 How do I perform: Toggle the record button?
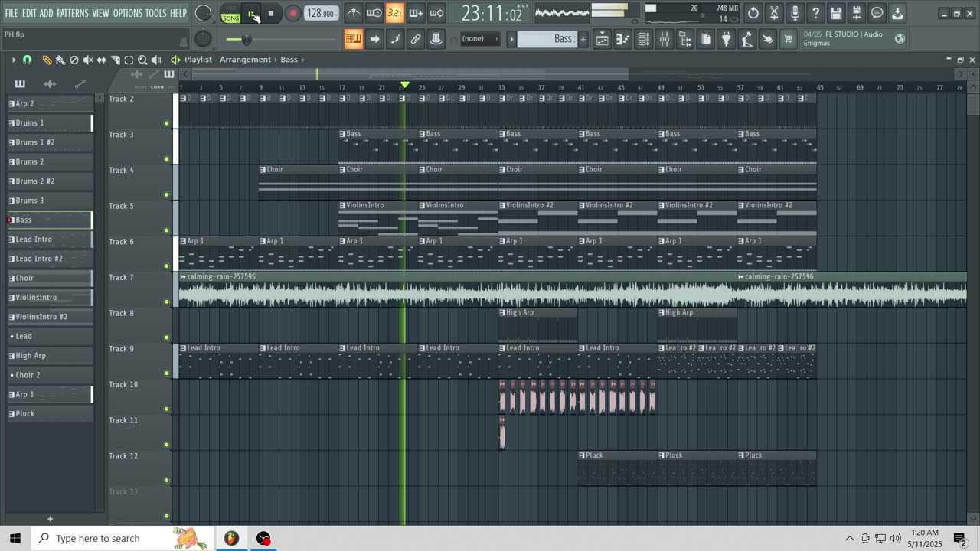tap(292, 13)
